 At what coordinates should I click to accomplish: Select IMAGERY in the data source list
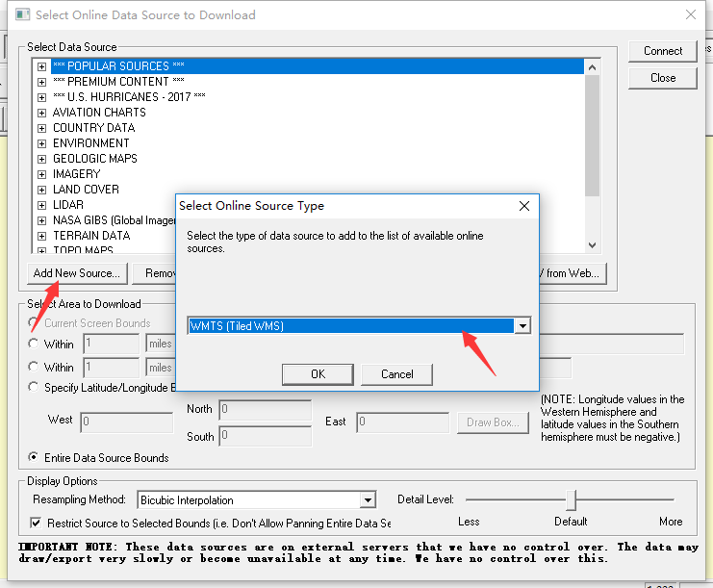76,174
